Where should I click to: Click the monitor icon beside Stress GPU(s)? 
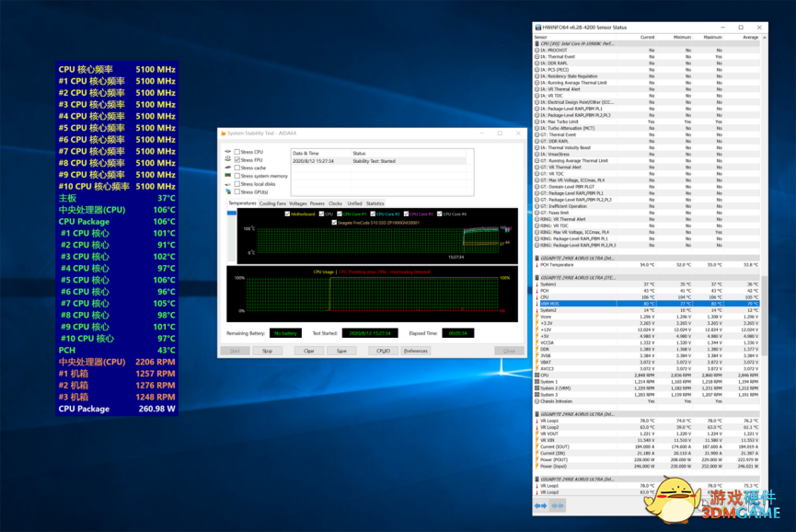point(228,191)
